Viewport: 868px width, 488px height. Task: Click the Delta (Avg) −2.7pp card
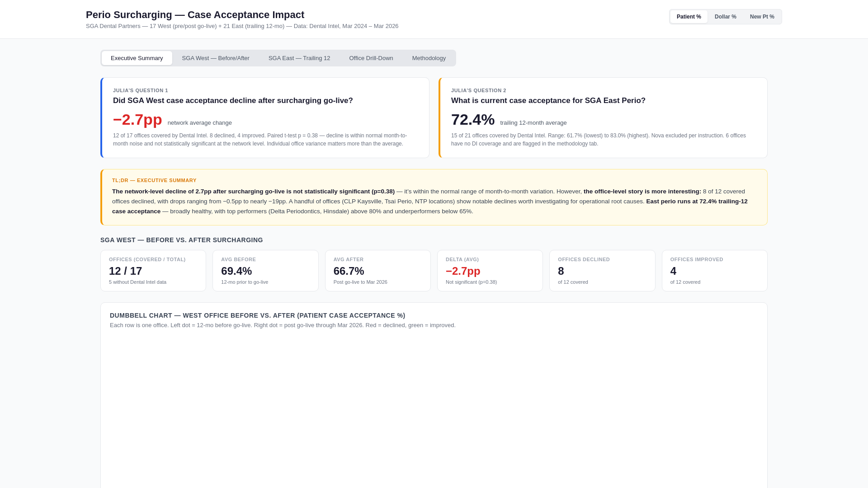490,271
